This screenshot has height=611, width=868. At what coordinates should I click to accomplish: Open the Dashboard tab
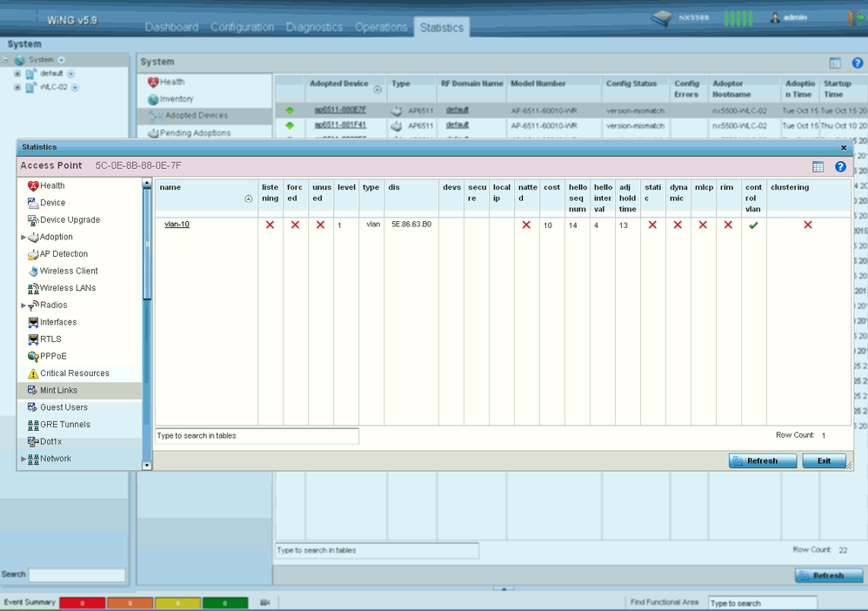pyautogui.click(x=171, y=27)
